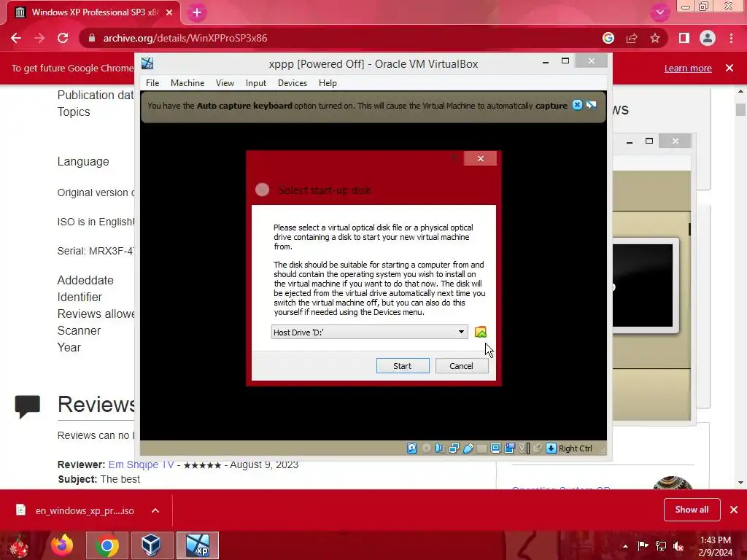
Task: Open Chrome's side panel icon
Action: point(684,38)
